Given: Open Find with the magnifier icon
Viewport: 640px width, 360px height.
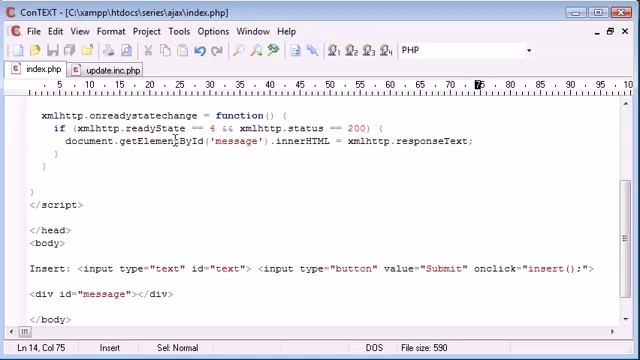Looking at the screenshot, I should pyautogui.click(x=239, y=50).
